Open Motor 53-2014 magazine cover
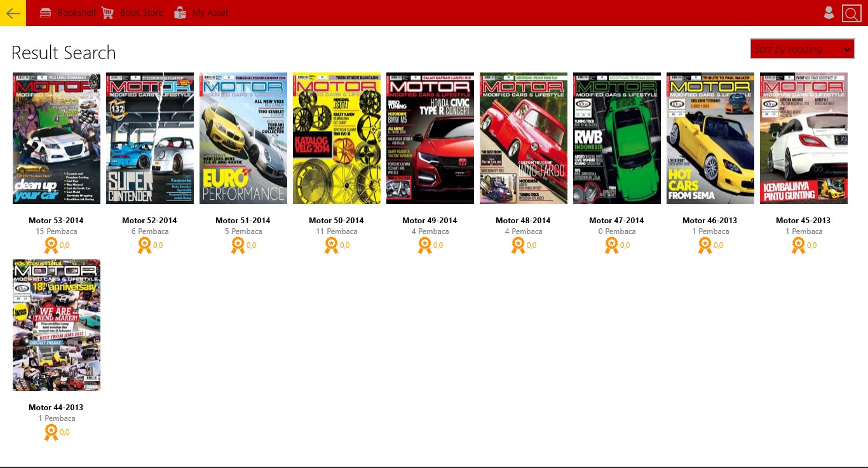The image size is (868, 468). pyautogui.click(x=57, y=138)
